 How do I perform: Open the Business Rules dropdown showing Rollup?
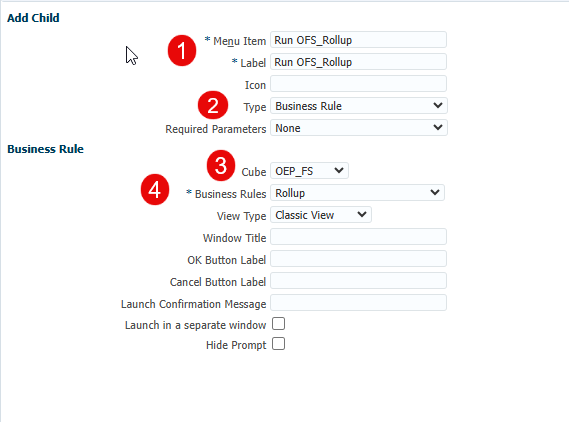click(357, 193)
